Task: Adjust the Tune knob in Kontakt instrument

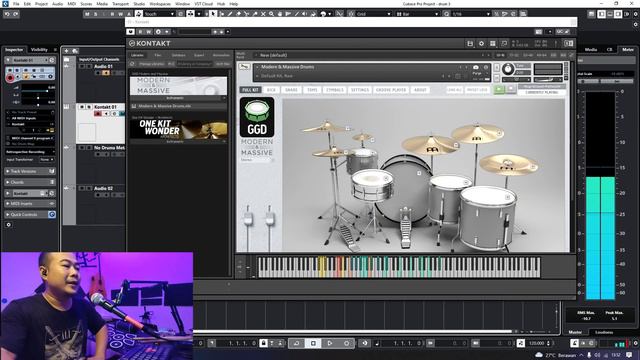Action: click(x=508, y=69)
